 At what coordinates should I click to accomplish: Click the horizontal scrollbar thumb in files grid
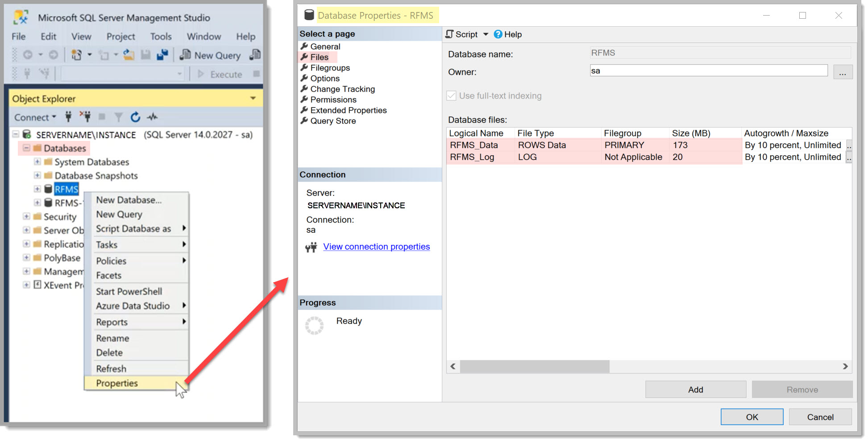535,367
